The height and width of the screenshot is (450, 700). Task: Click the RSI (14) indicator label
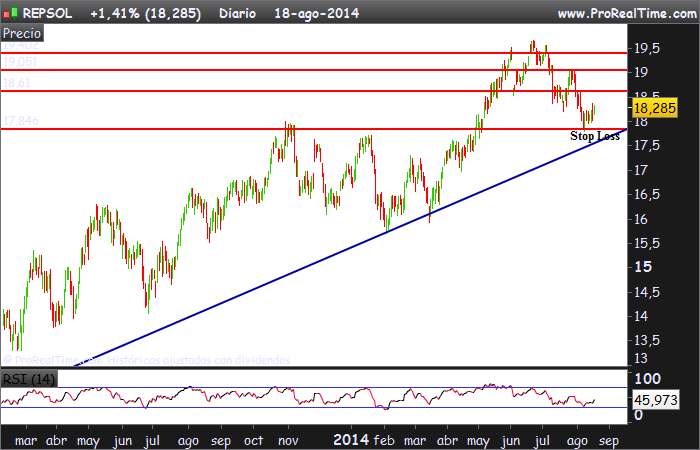(x=29, y=379)
